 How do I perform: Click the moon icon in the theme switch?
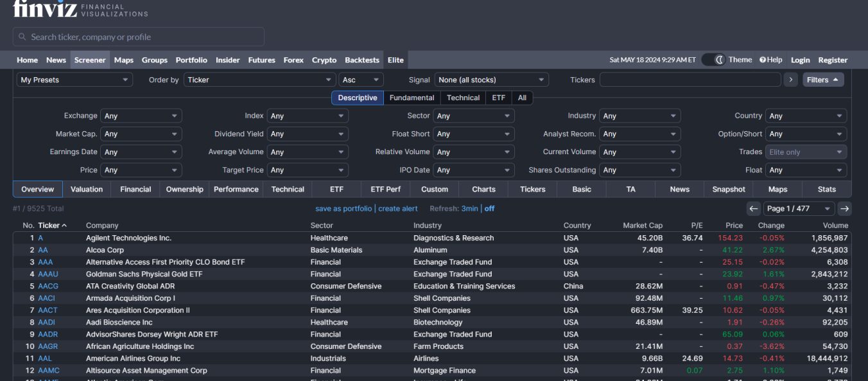click(720, 60)
